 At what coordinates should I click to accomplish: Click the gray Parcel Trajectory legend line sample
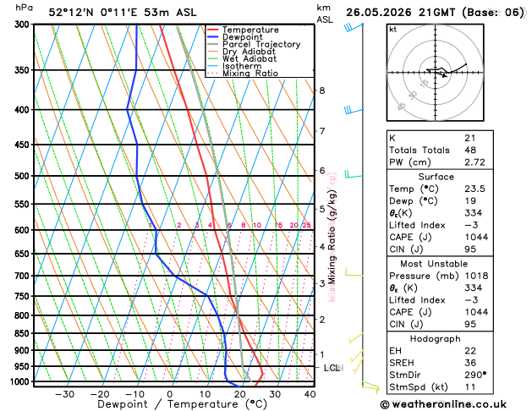click(213, 45)
